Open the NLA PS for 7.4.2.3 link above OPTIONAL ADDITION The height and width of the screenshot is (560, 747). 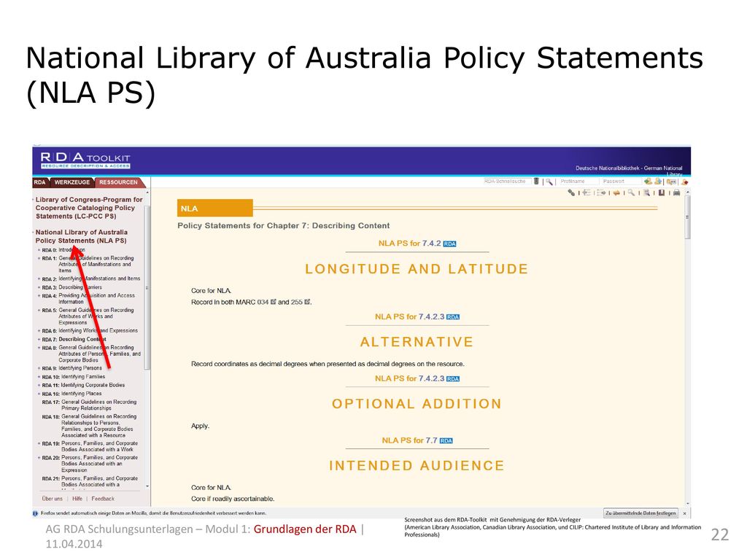coord(410,378)
